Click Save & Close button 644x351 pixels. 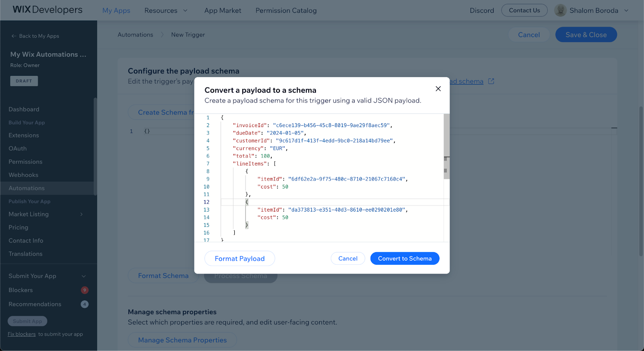click(586, 35)
